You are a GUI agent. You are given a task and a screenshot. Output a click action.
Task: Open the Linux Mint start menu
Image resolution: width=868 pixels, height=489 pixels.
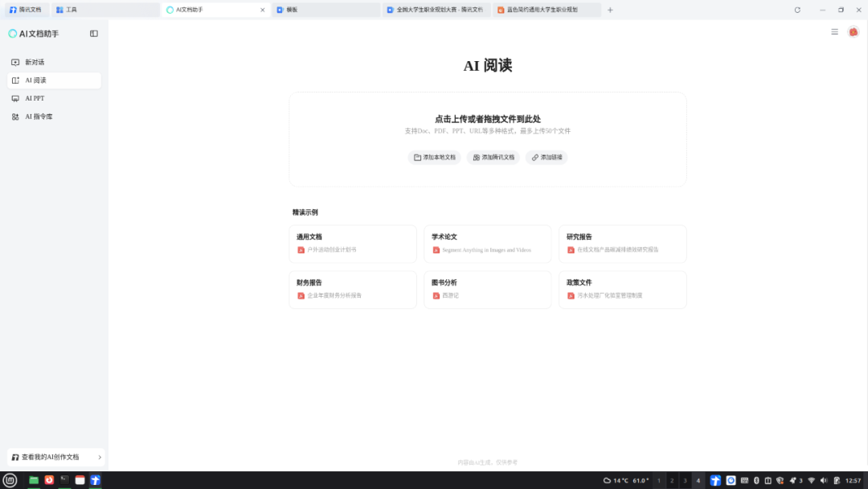[x=10, y=480]
